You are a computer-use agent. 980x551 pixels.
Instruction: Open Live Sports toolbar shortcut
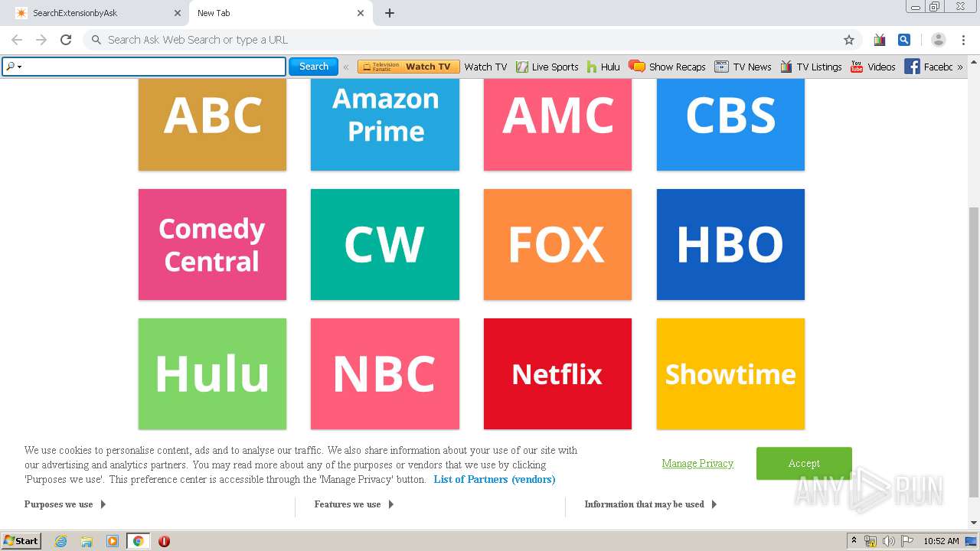[x=547, y=67]
